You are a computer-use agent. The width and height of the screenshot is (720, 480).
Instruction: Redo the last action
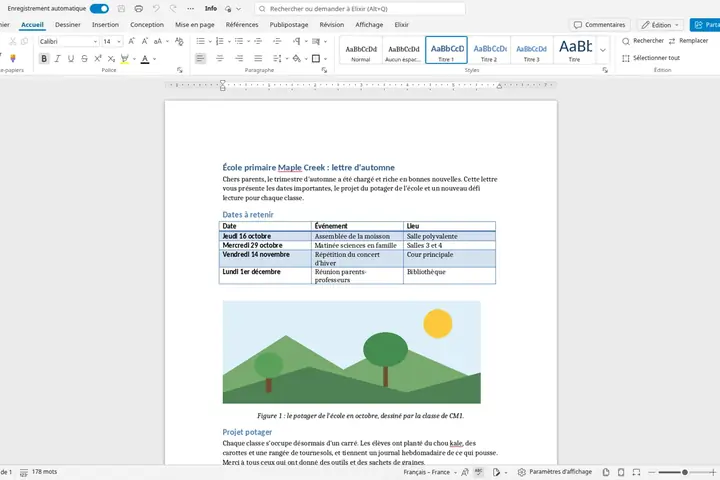[173, 9]
